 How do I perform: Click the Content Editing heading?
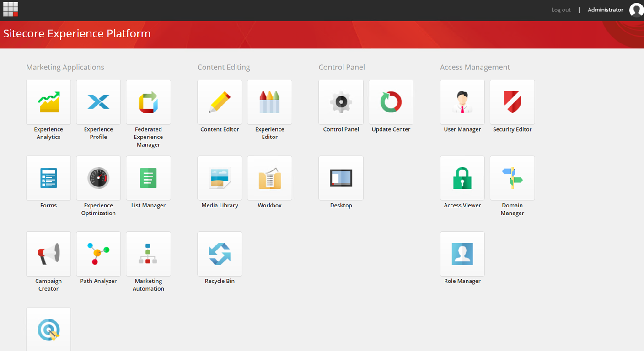(223, 67)
